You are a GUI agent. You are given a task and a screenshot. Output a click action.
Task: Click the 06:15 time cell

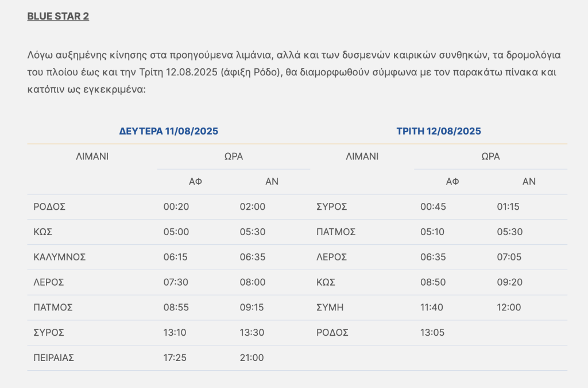[x=176, y=257]
